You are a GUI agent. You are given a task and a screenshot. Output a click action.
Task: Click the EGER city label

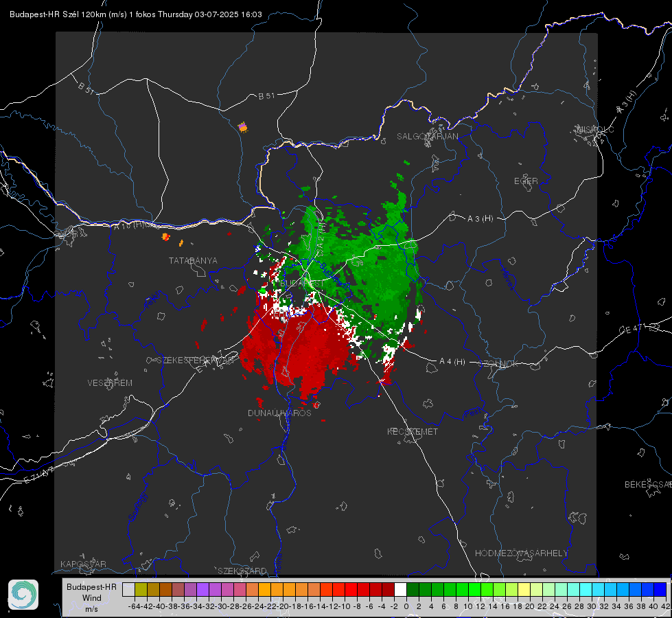click(526, 181)
